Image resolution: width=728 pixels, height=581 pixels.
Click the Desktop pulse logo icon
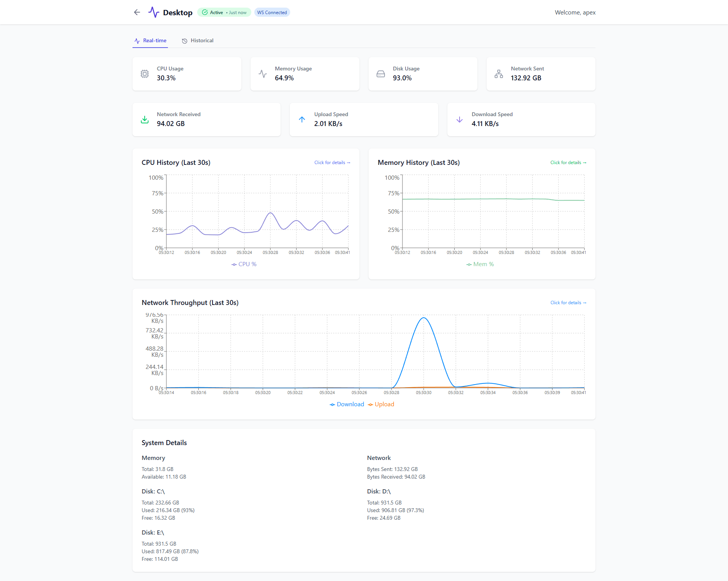coord(154,12)
